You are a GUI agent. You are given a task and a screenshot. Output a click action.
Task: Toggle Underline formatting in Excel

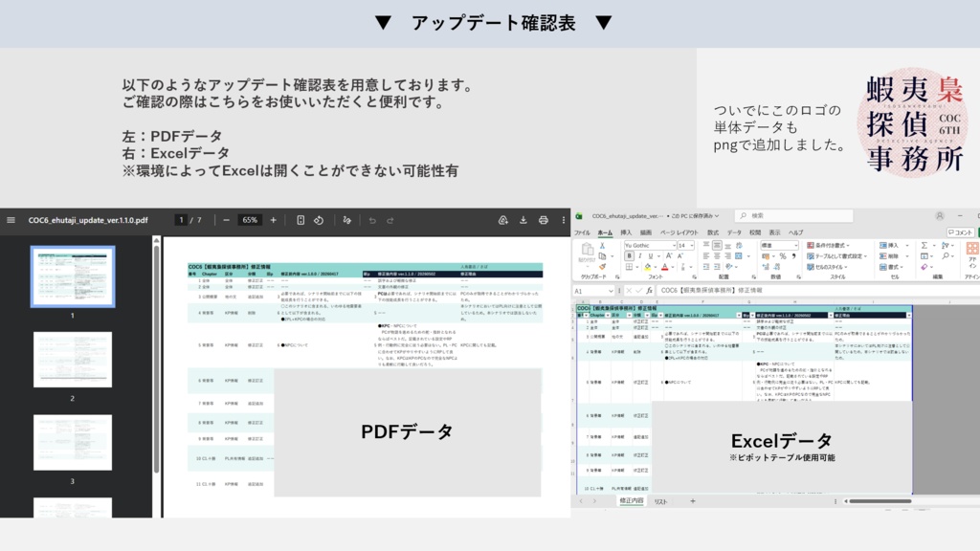[651, 256]
